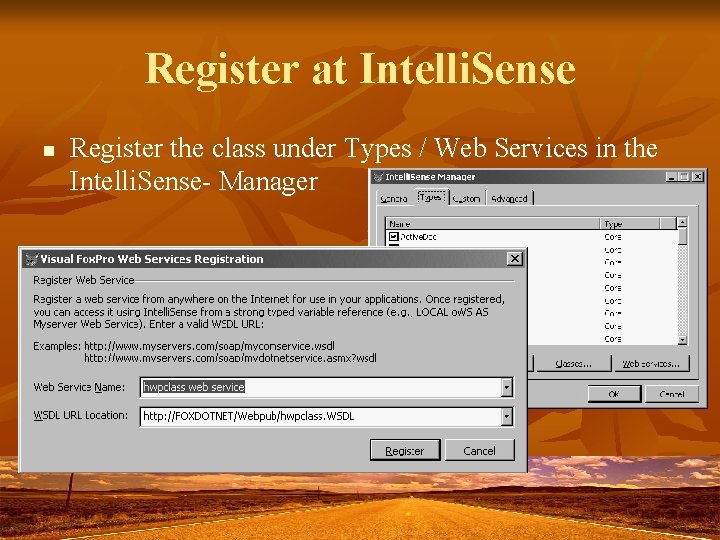Click the scroll down arrow in types list

pos(682,340)
